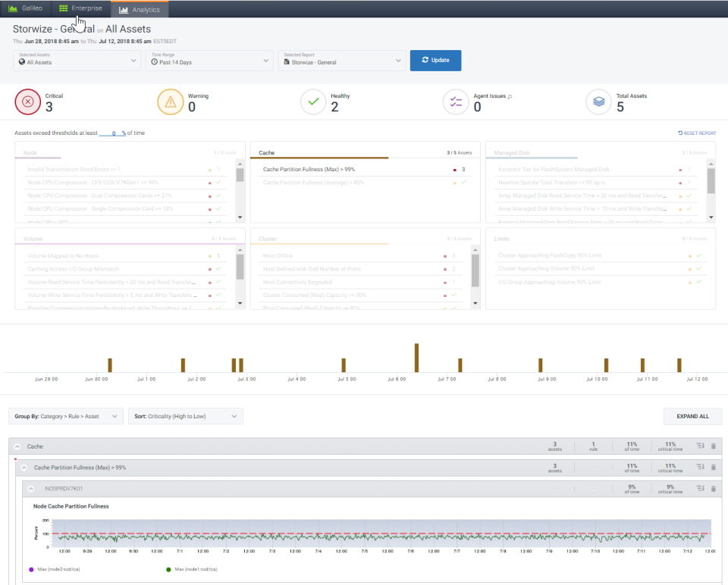Select the Cache Partition Fullness (Max) > 99% rule

click(365, 169)
